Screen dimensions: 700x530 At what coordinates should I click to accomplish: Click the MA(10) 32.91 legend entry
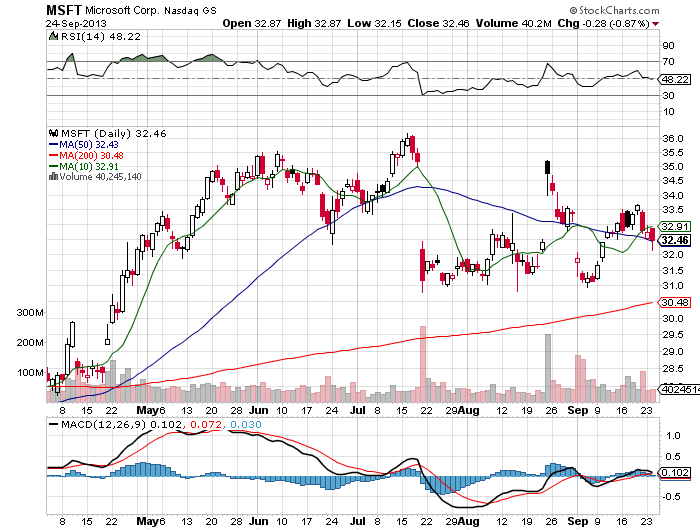[89, 167]
